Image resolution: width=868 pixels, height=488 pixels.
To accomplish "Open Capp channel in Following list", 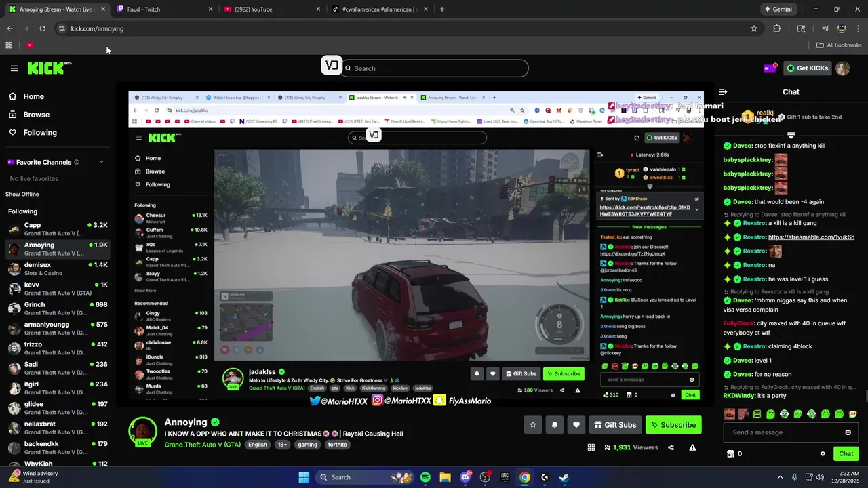I will tap(58, 229).
